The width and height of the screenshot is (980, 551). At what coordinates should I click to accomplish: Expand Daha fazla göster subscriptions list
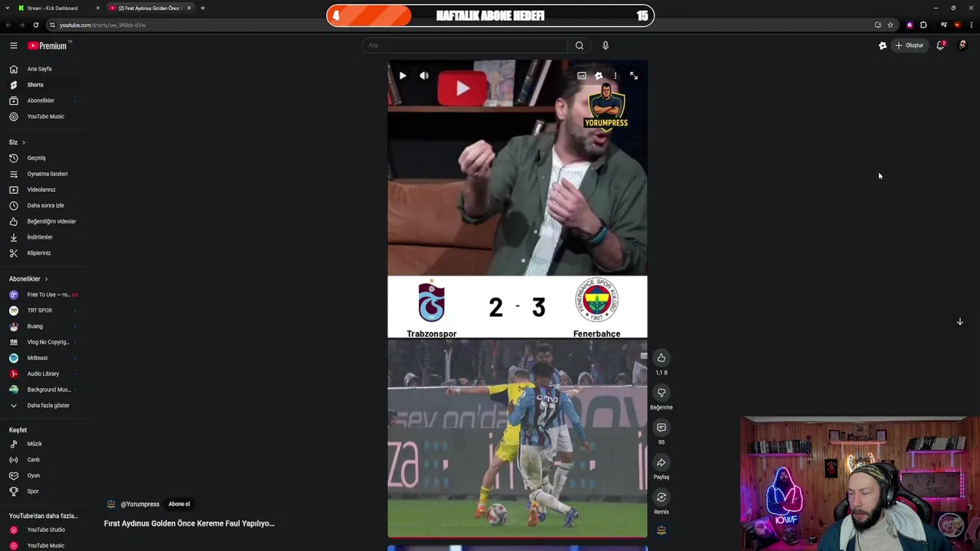point(47,406)
